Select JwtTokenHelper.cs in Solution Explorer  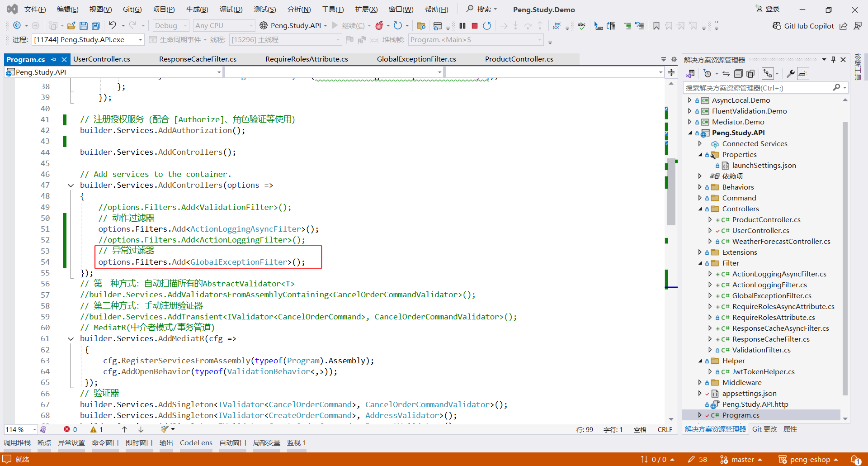point(763,372)
